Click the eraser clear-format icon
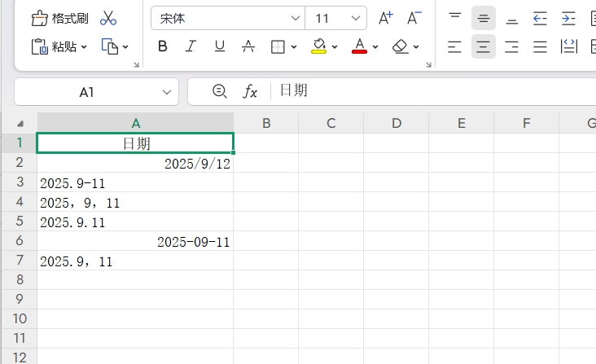 coord(400,46)
